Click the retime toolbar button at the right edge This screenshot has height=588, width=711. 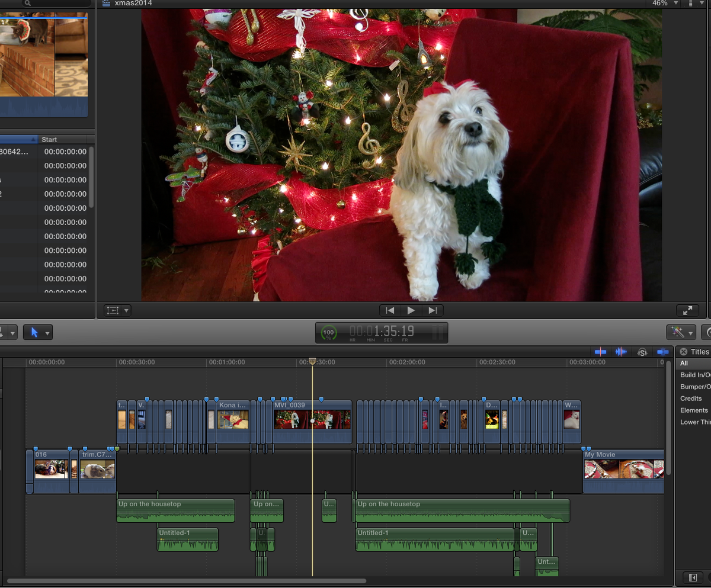coord(706,332)
